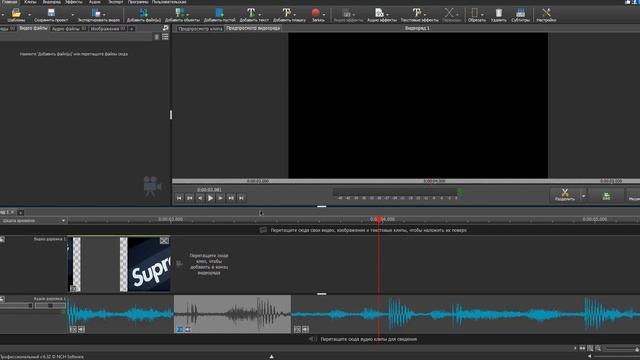Click the Add Text 'T' icon

tap(251, 13)
